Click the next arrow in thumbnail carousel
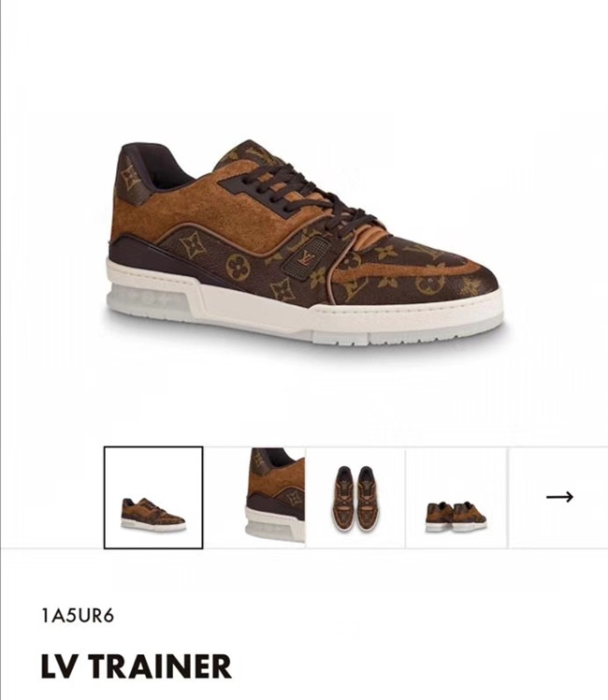This screenshot has width=608, height=700. coord(559,496)
